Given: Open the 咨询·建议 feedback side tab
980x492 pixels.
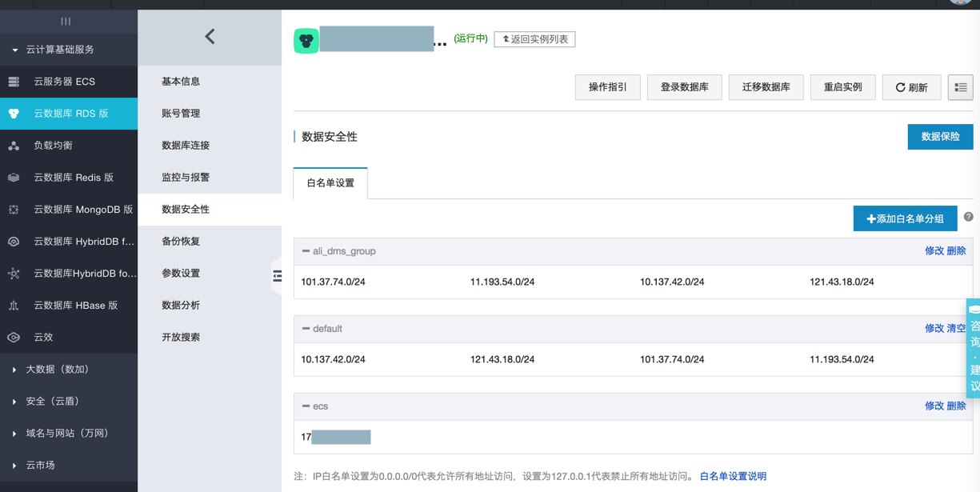Looking at the screenshot, I should click(974, 348).
